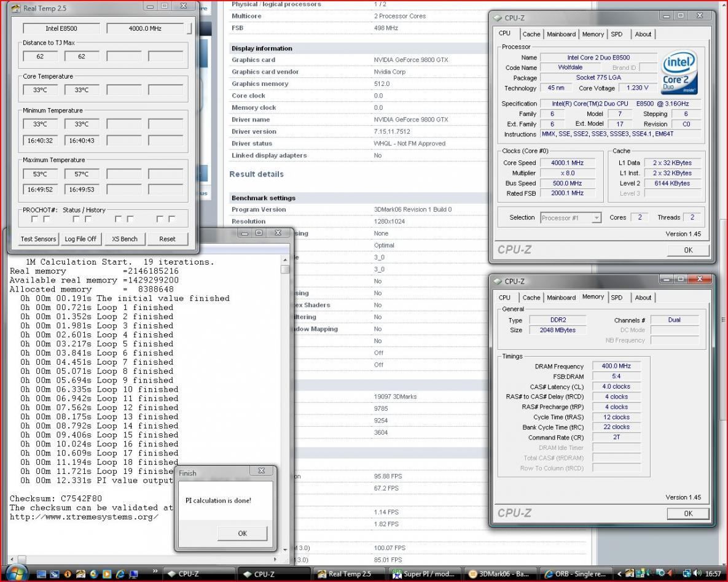This screenshot has width=728, height=582.
Task: Click the 4000.0 MHz field in Real Temp
Action: [146, 28]
